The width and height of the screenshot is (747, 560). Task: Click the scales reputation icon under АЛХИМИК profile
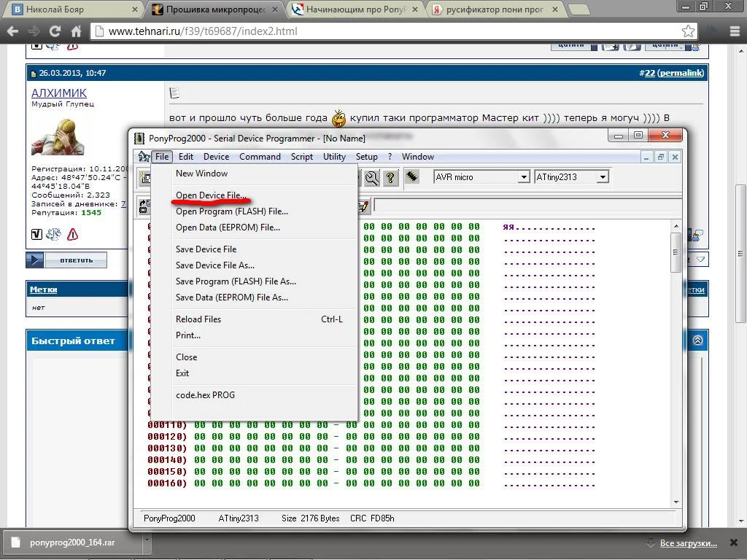pos(53,234)
